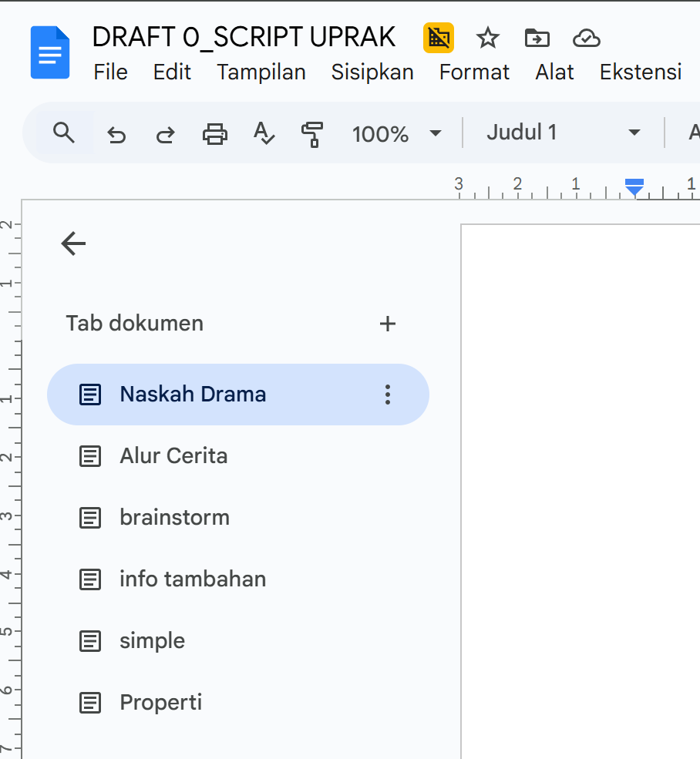This screenshot has width=700, height=759.
Task: Check cloud save status icon
Action: tap(586, 38)
